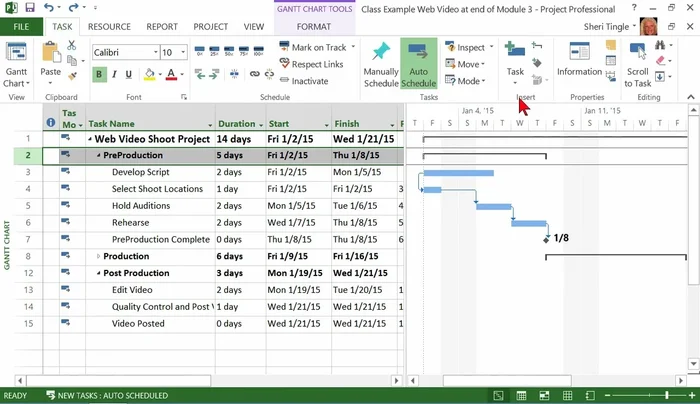Redo the last action
700x404 pixels.
73,8
